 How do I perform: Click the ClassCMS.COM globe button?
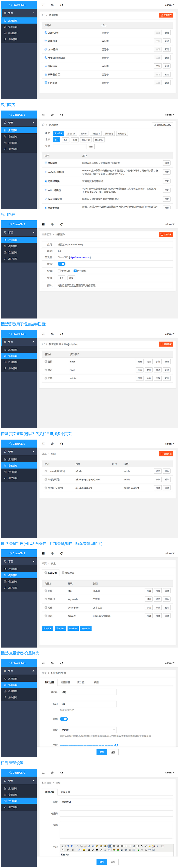162,125
